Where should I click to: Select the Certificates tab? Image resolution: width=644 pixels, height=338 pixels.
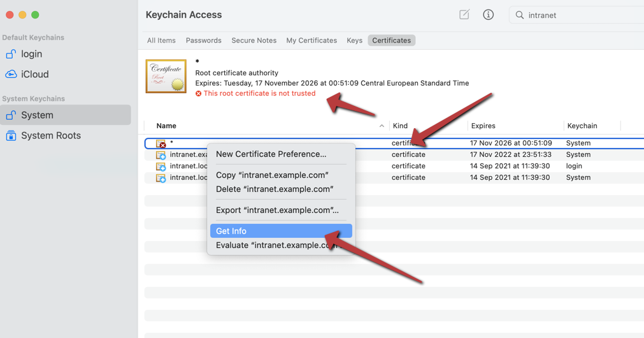[x=391, y=40]
